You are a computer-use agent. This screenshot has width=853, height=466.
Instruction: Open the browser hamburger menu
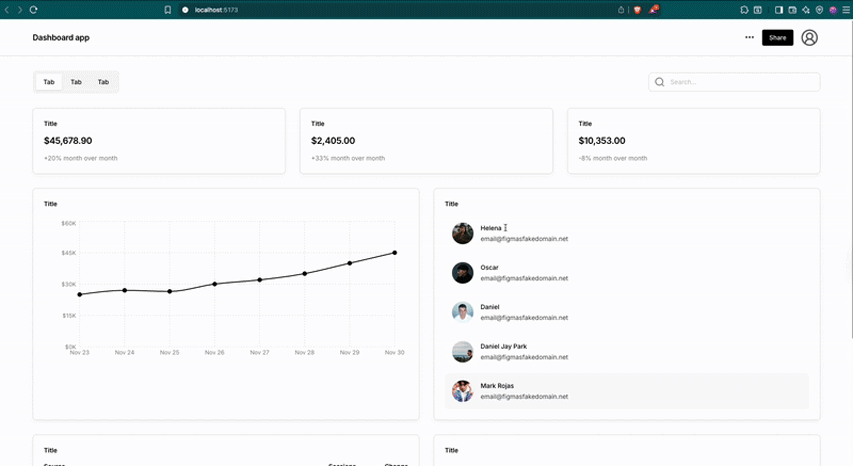click(845, 9)
